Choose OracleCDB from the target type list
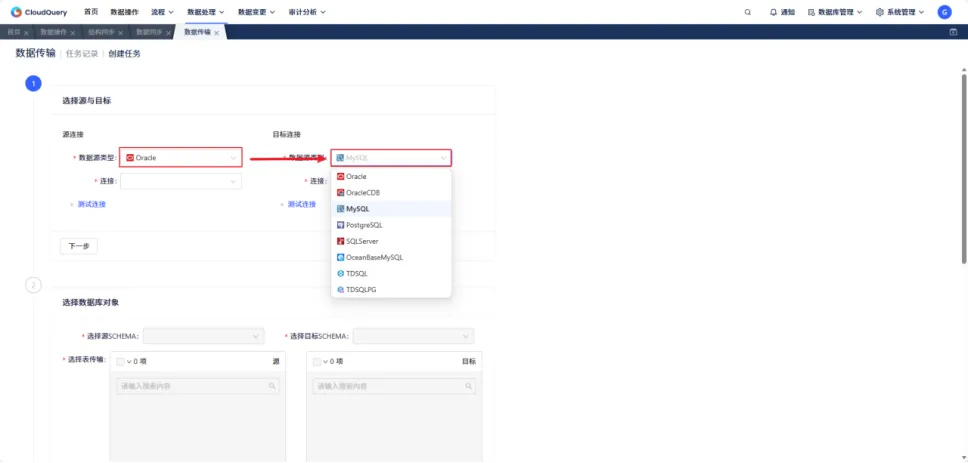The width and height of the screenshot is (968, 463). coord(391,193)
